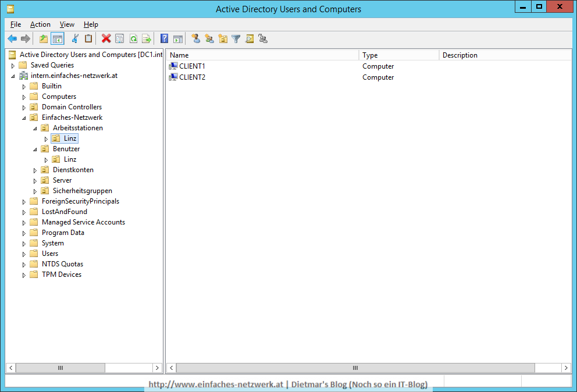
Task: Click the CLIENT1 computer icon
Action: (x=173, y=66)
